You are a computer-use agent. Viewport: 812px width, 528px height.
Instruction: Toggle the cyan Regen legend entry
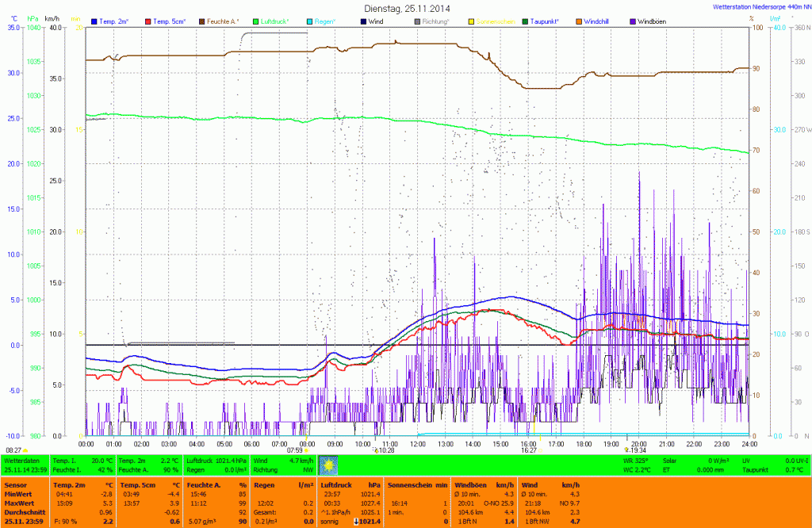pyautogui.click(x=310, y=21)
